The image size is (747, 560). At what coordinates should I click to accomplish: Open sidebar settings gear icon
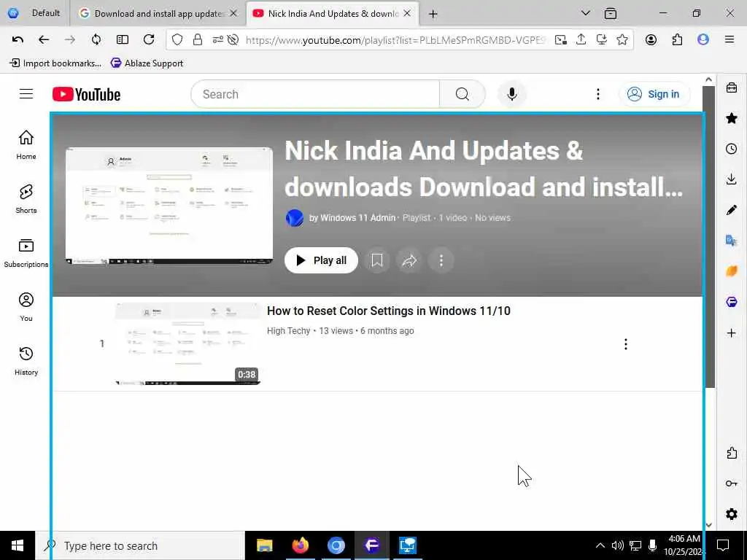coord(731,514)
